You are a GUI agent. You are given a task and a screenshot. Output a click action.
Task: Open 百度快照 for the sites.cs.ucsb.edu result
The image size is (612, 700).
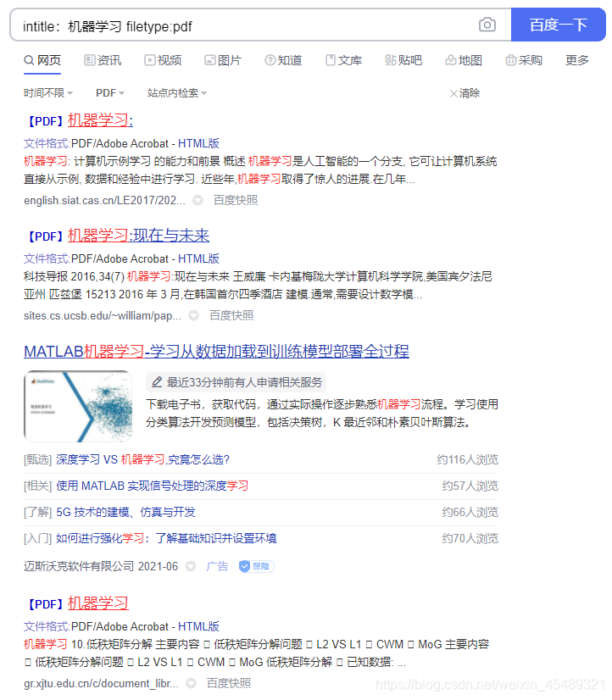231,315
